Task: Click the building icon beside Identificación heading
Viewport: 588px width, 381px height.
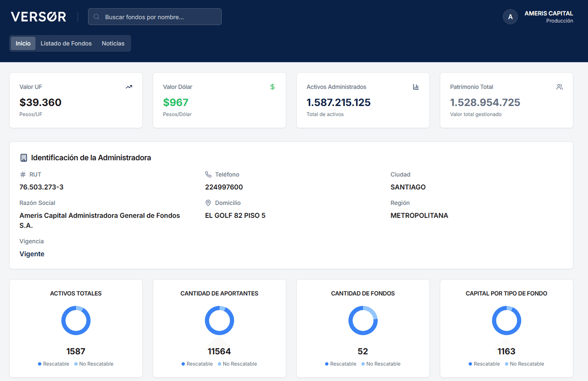Action: tap(24, 158)
